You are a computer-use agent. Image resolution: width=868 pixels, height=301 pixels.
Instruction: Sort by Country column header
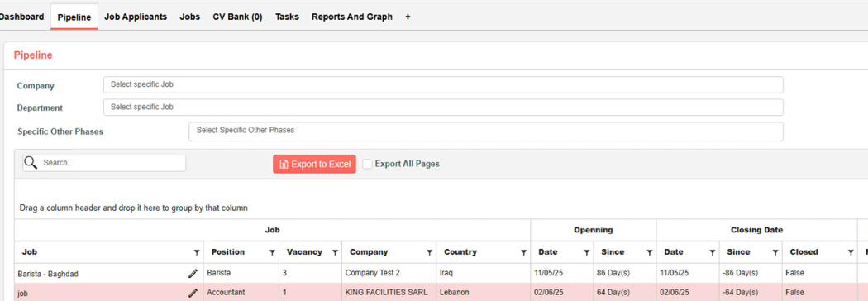tap(460, 251)
